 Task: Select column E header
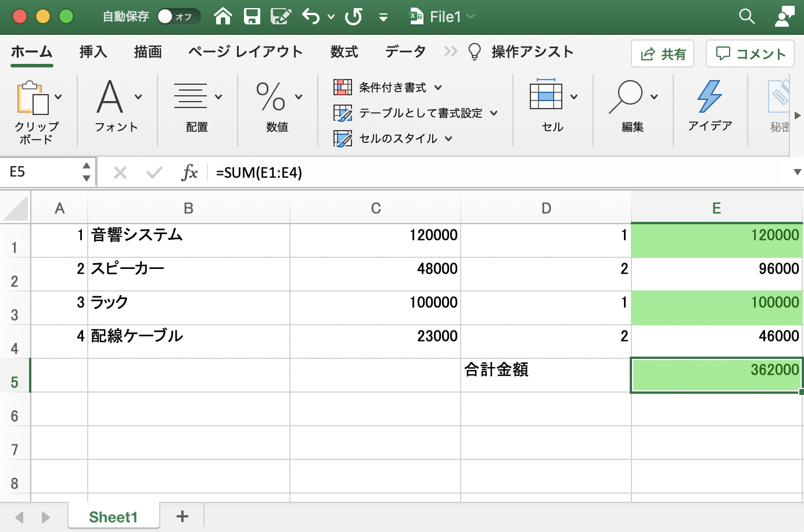tap(717, 209)
